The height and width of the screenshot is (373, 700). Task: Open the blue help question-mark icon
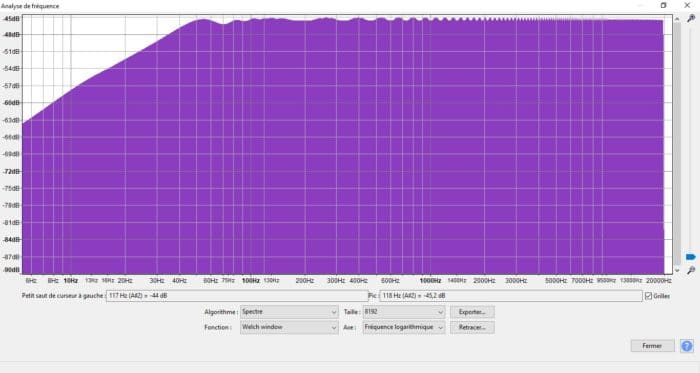pos(687,346)
